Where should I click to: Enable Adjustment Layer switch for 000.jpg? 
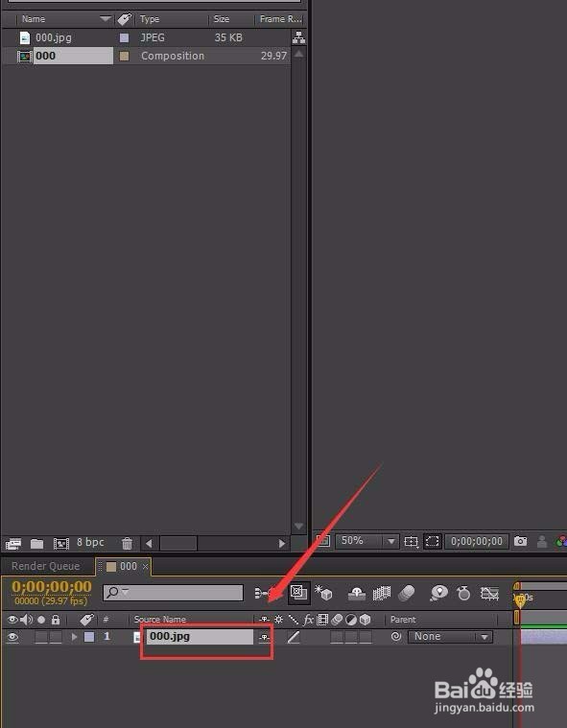pyautogui.click(x=351, y=637)
